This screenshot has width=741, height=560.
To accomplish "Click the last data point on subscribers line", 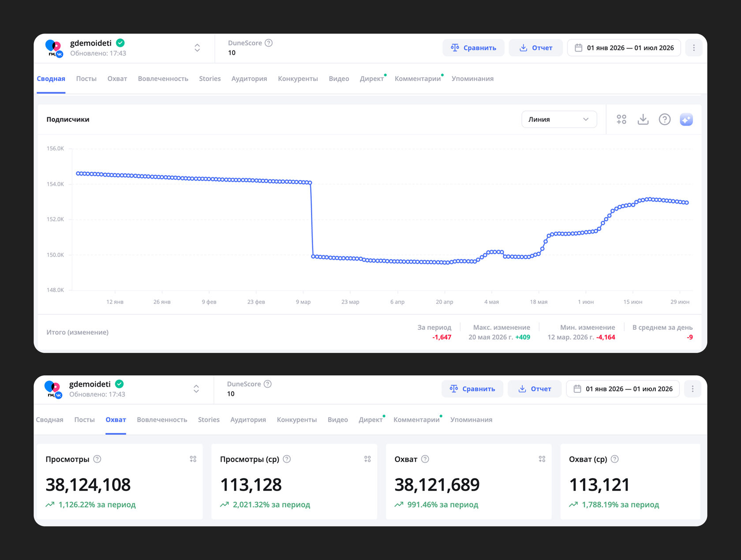I will (687, 203).
